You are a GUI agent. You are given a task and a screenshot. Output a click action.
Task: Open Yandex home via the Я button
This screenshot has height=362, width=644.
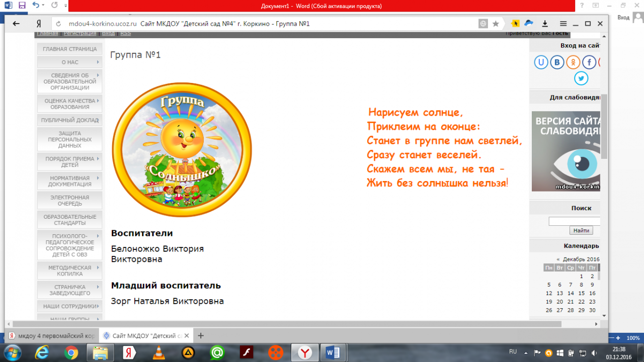point(38,24)
